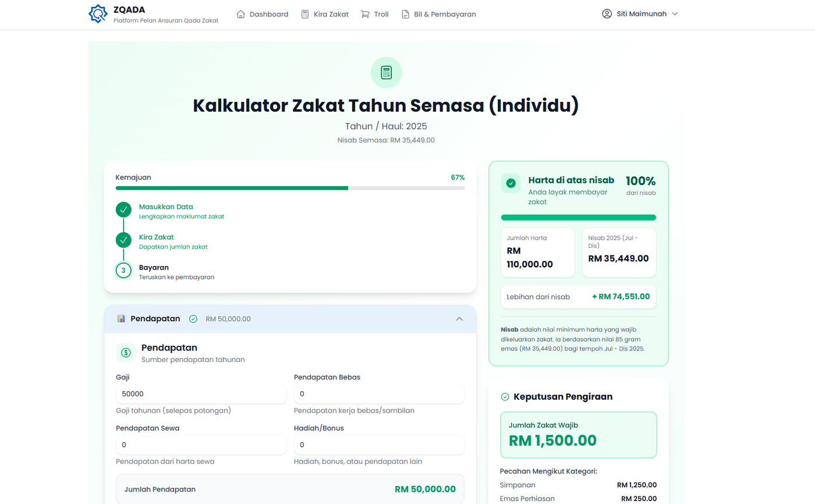Open the Troli cart link
The image size is (815, 504).
375,14
